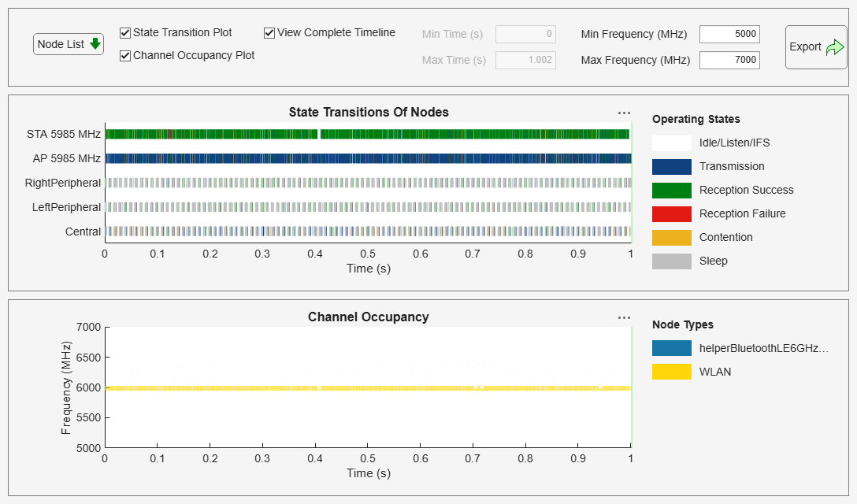Click the WLAN yellow swatch

[672, 372]
